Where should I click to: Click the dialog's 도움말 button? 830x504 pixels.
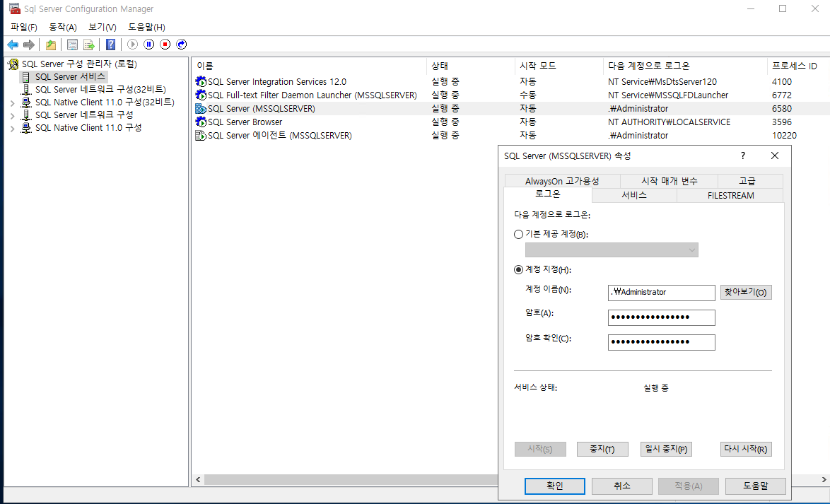[x=755, y=486]
